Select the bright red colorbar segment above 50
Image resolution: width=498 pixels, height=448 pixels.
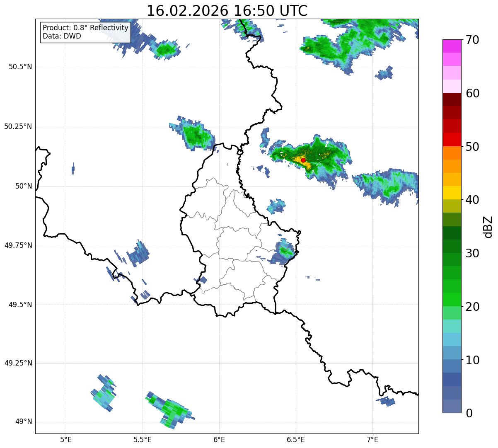pyautogui.click(x=452, y=139)
